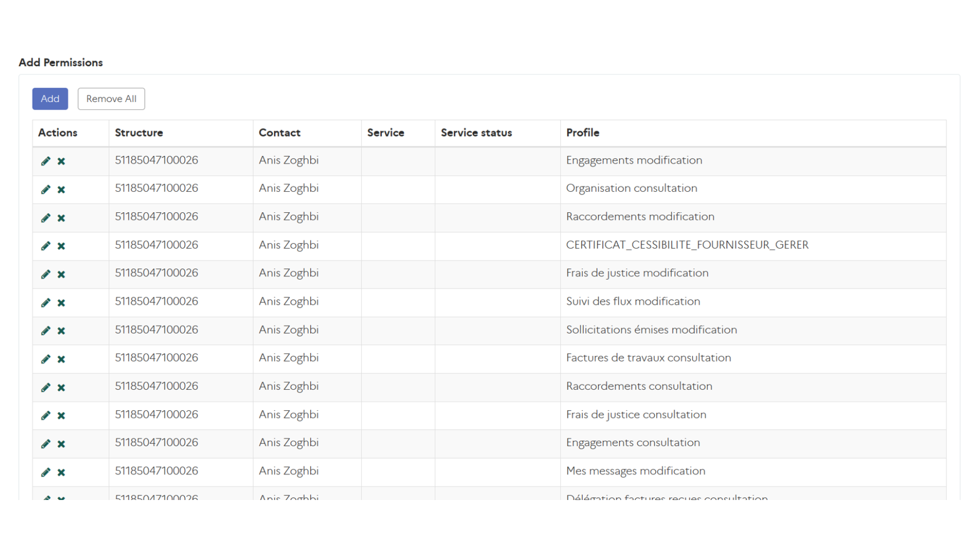The height and width of the screenshot is (551, 980).
Task: Click the Contact column header
Action: [279, 133]
